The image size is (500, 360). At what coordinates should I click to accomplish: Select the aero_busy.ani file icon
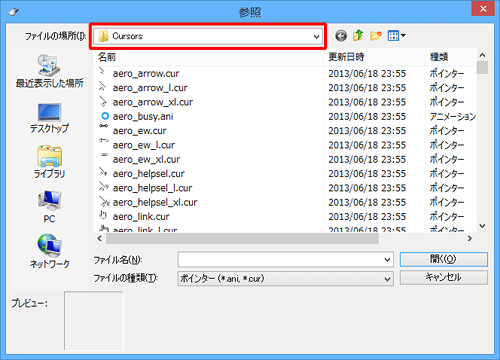click(x=105, y=116)
